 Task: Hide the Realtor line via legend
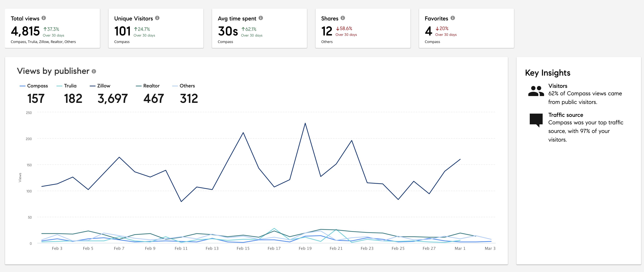point(151,86)
